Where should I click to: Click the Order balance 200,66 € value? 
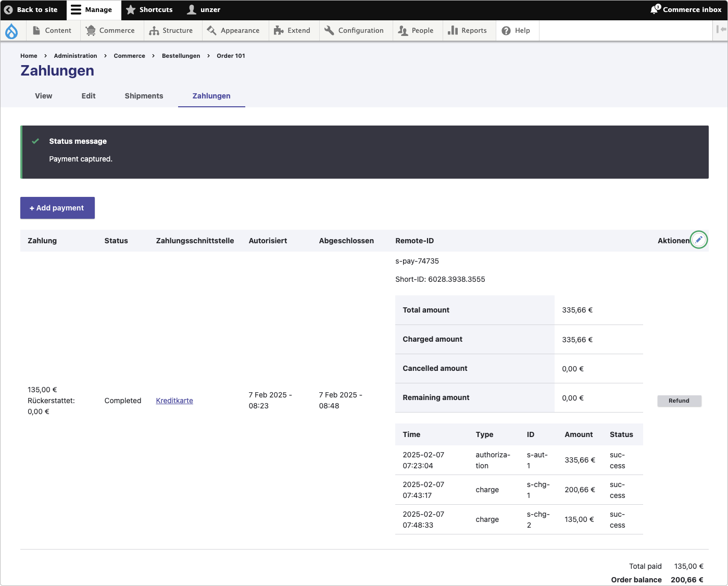pyautogui.click(x=687, y=580)
